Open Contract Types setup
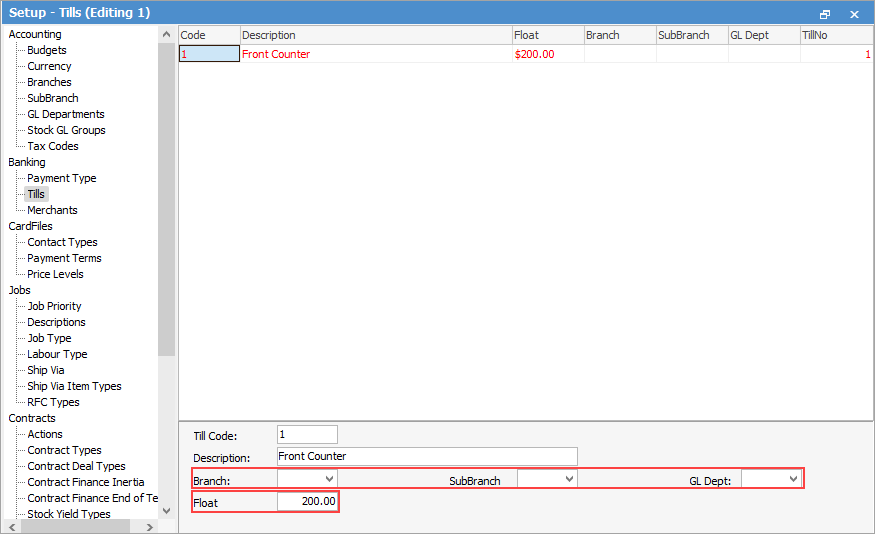This screenshot has height=534, width=875. (x=64, y=450)
